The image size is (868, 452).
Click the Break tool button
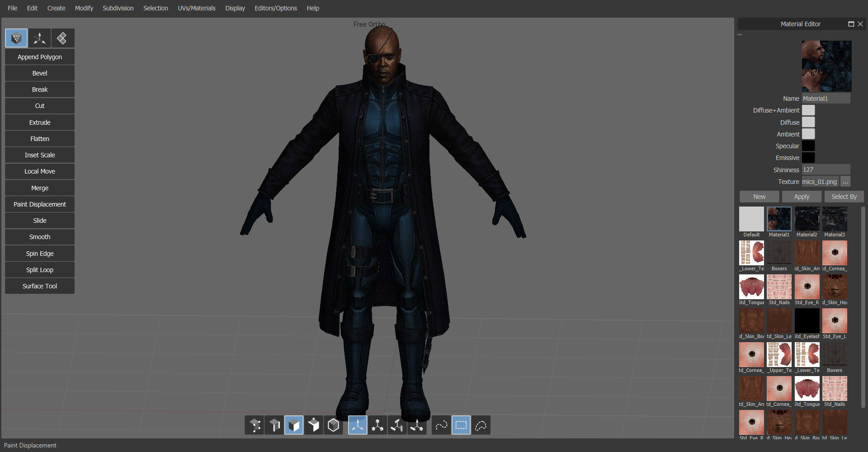pos(40,89)
